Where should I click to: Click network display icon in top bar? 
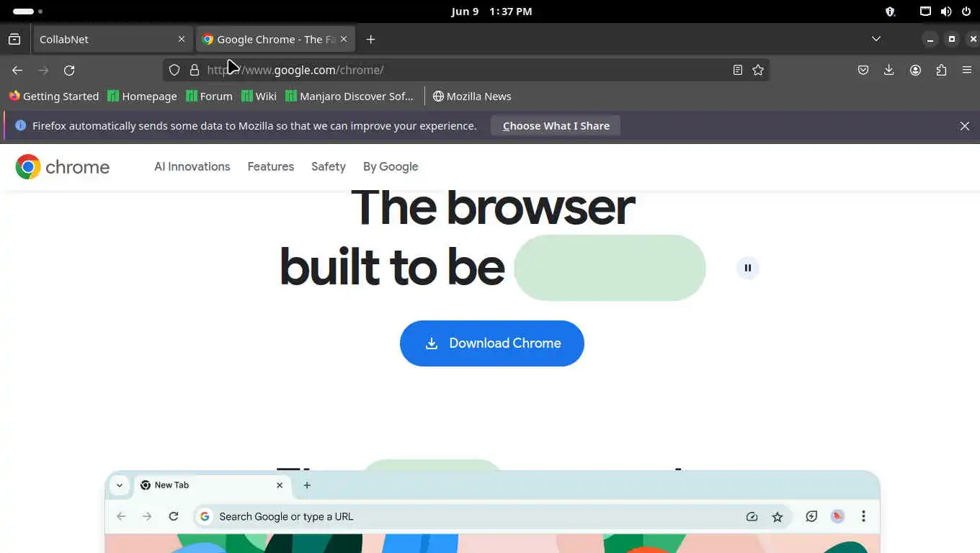click(x=926, y=12)
